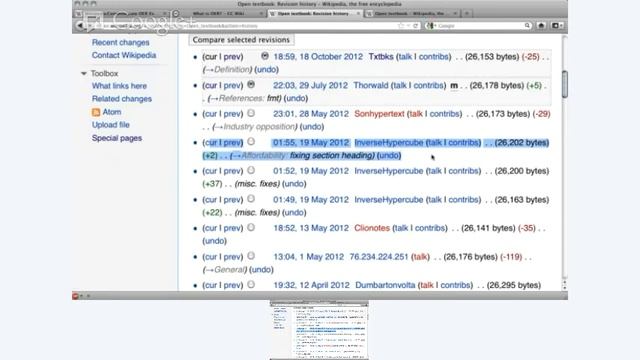Screen dimensions: 640x360
Task: Collapse the Toolbox sidebar section triangle
Action: point(84,73)
